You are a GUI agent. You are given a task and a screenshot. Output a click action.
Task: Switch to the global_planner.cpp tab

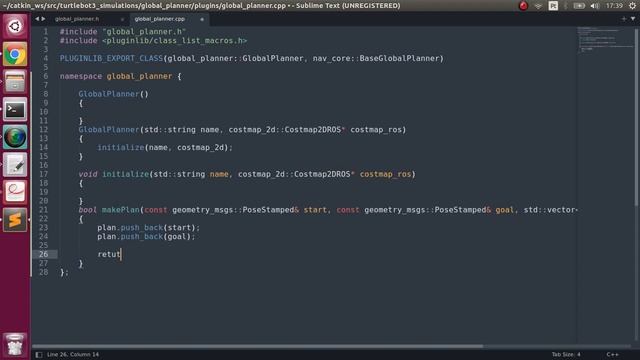160,19
